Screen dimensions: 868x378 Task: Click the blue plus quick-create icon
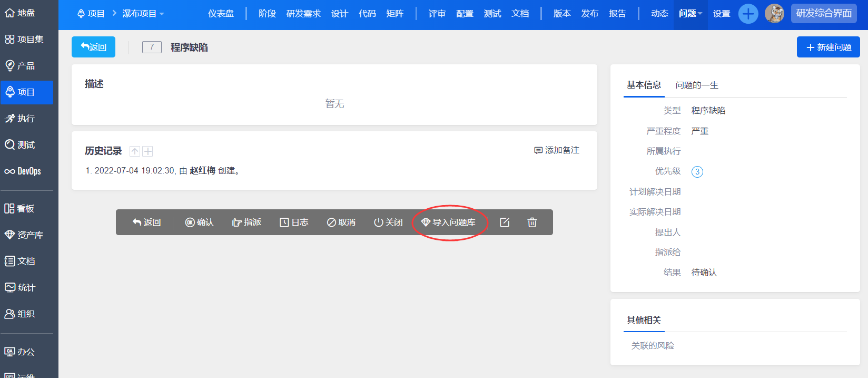point(748,14)
